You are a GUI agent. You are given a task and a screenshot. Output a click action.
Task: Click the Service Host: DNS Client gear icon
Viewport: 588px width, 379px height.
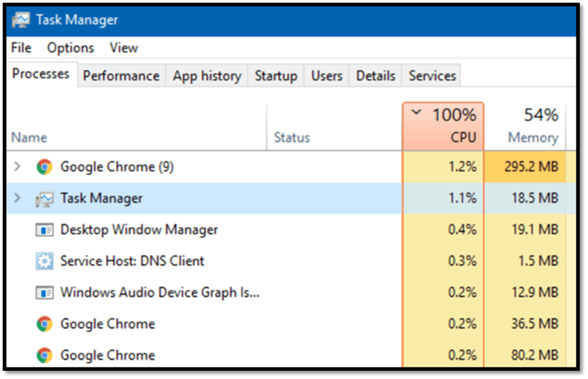44,262
